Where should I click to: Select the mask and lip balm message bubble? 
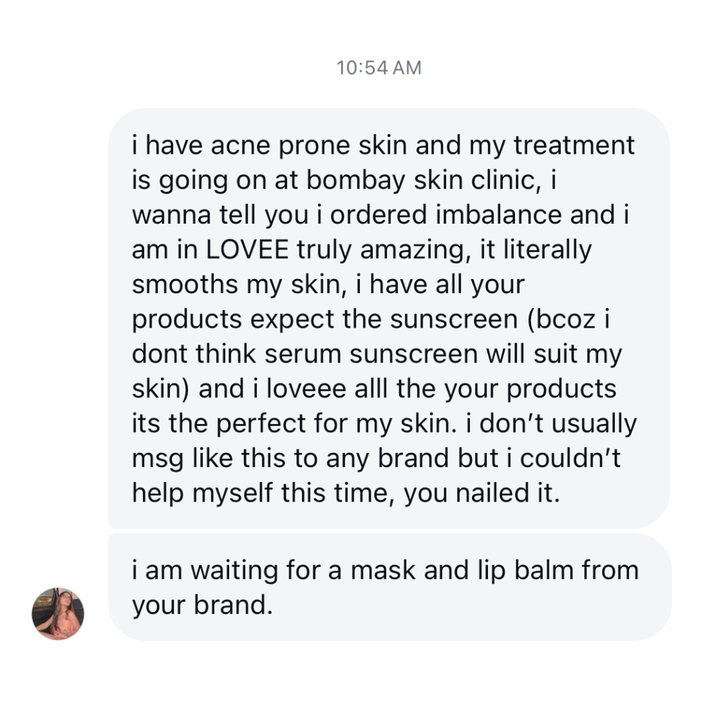[389, 586]
